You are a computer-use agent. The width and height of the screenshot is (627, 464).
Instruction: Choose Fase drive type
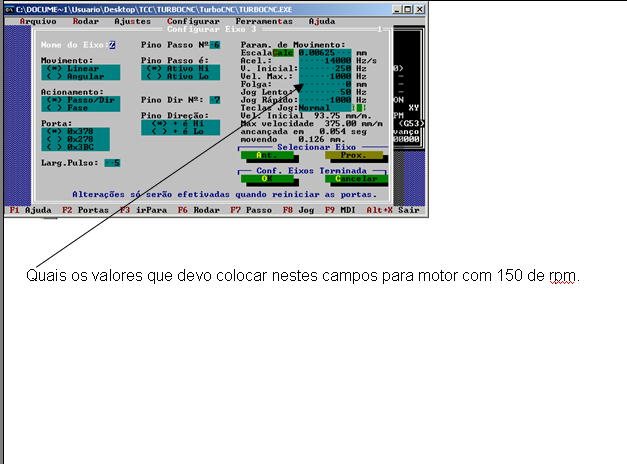pos(80,108)
